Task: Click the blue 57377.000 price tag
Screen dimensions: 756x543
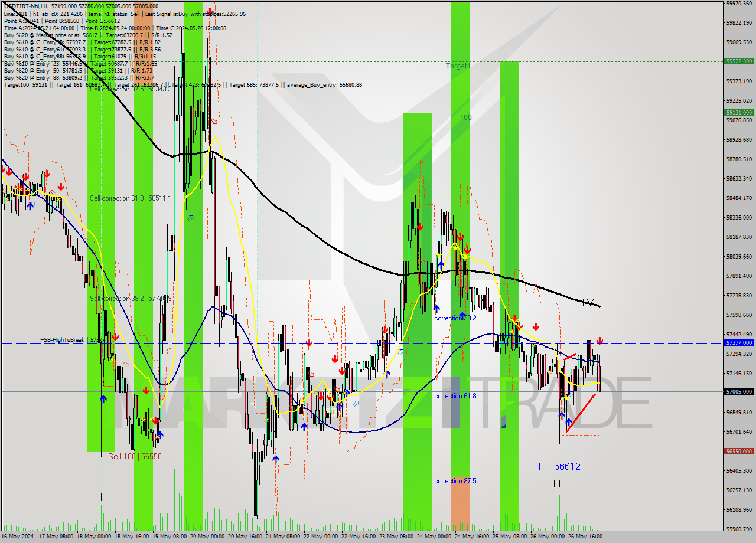Action: [739, 342]
